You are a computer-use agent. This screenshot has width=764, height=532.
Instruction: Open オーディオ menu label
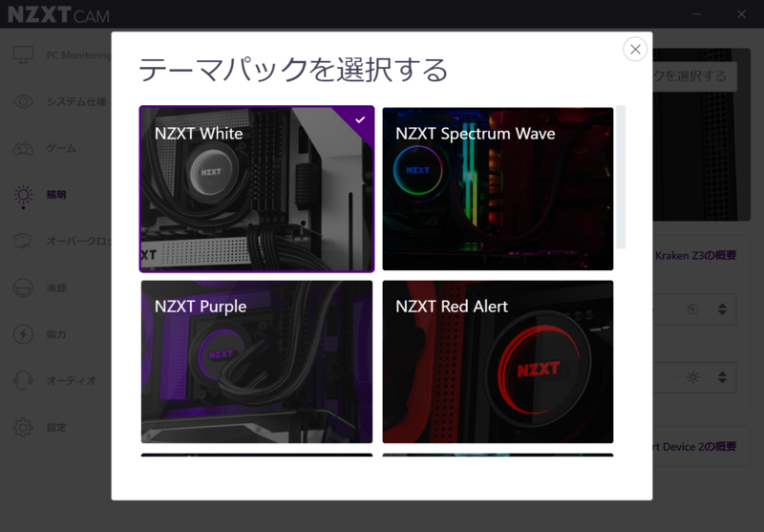tap(72, 380)
